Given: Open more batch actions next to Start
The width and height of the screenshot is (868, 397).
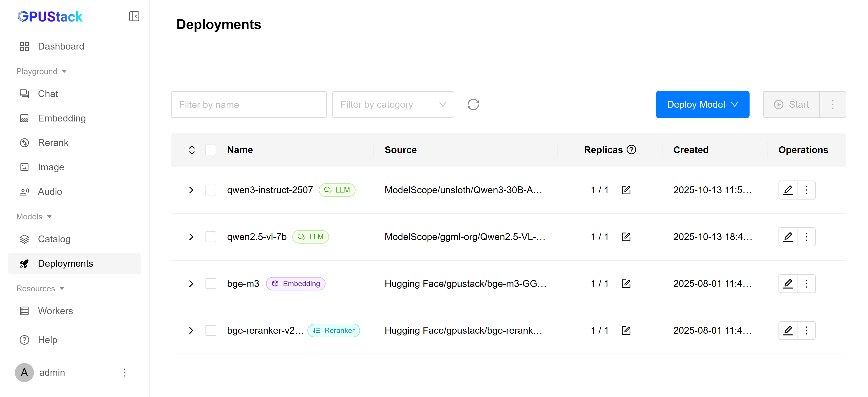Looking at the screenshot, I should coord(832,105).
